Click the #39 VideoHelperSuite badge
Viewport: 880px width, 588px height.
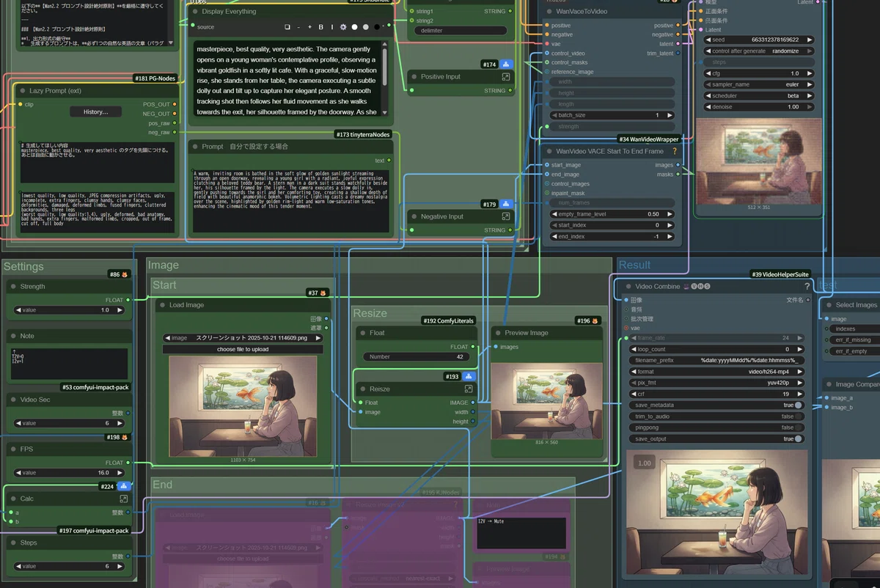(x=781, y=274)
